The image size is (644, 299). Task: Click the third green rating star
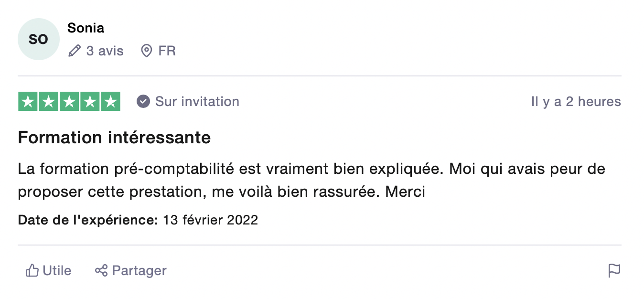point(69,101)
